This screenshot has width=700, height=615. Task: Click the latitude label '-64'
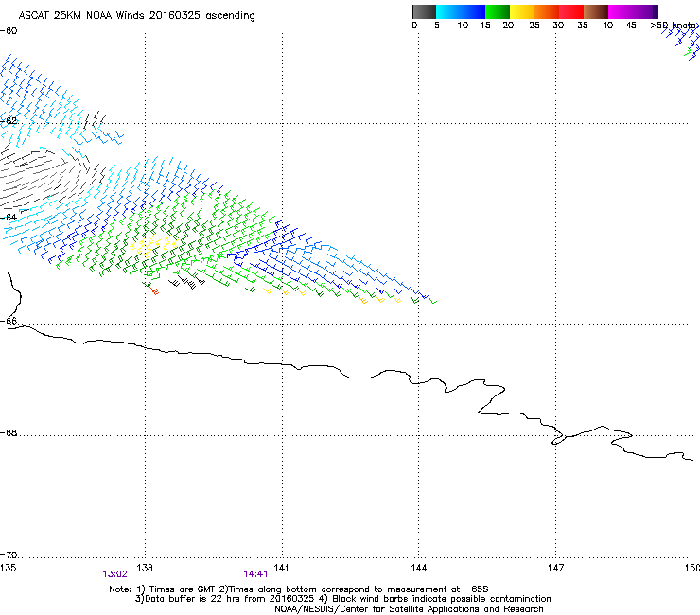9,218
